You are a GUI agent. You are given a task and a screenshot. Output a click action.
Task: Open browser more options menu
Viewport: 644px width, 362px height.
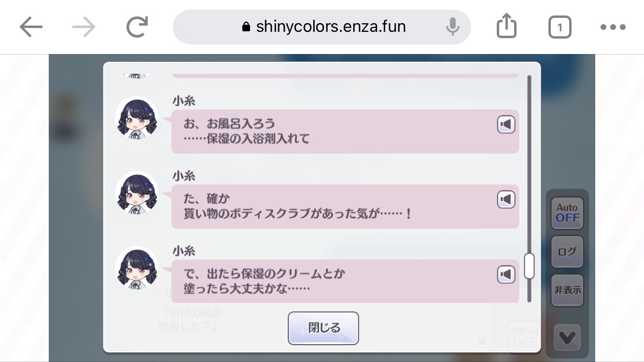tap(613, 28)
